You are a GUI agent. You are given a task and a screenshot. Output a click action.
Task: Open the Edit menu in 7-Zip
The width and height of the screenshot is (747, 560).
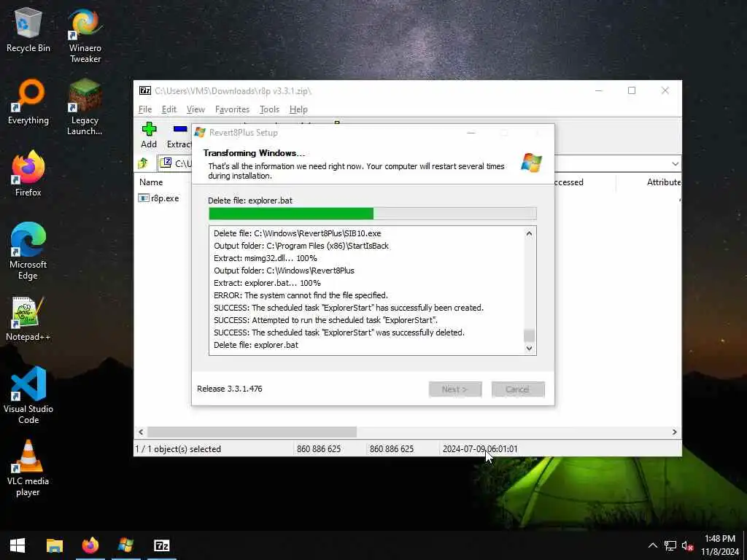coord(169,109)
